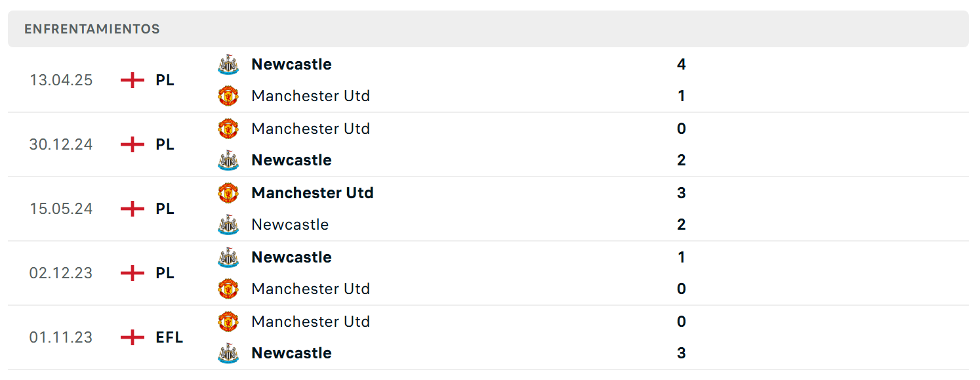The width and height of the screenshot is (980, 380).
Task: Click Newcastle crest in 01.11.23 match
Action: click(228, 353)
